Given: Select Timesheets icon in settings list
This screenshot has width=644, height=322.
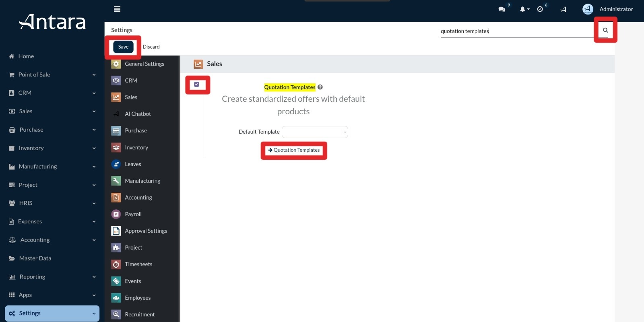Looking at the screenshot, I should point(116,264).
